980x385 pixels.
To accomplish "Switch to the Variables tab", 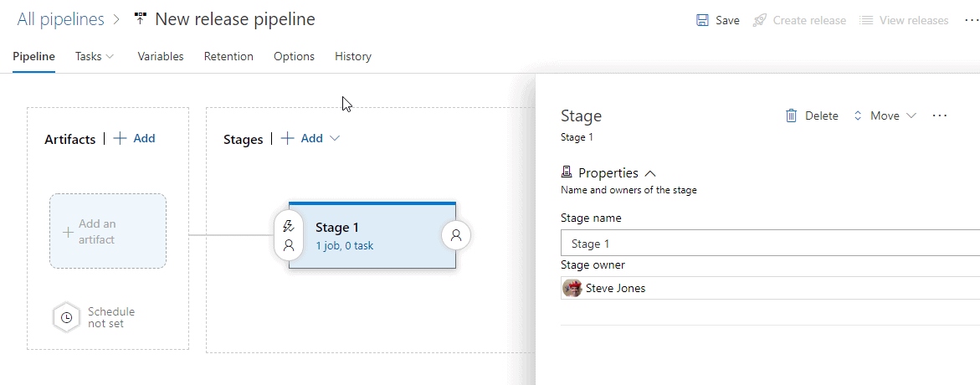I will (161, 57).
